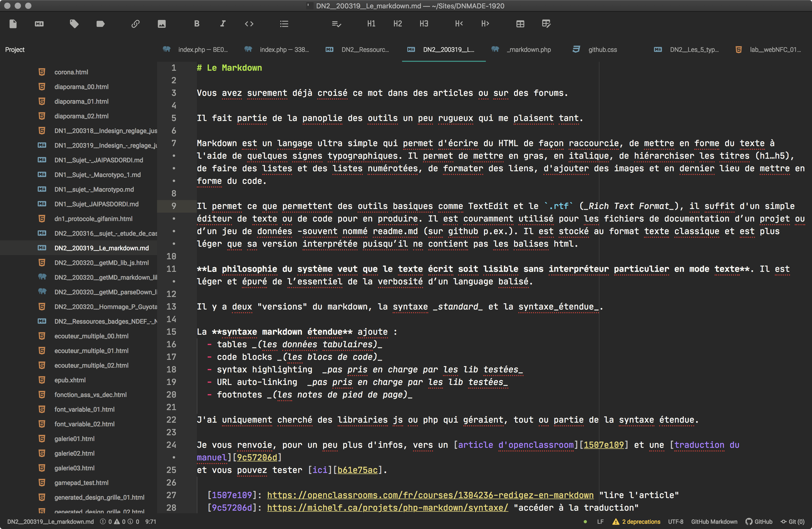812x529 pixels.
Task: Switch to the github.css tab
Action: click(x=602, y=49)
